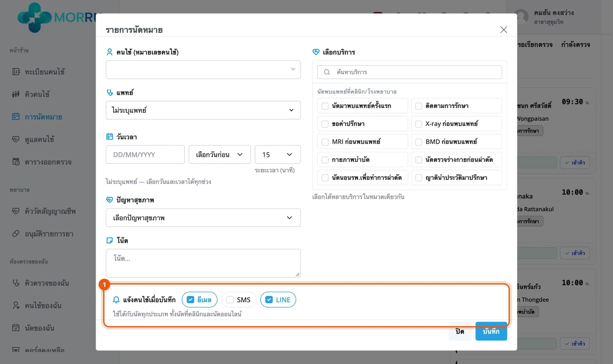Open ตารางออกตรวจ schedule icon
The image size is (613, 364).
[16, 162]
